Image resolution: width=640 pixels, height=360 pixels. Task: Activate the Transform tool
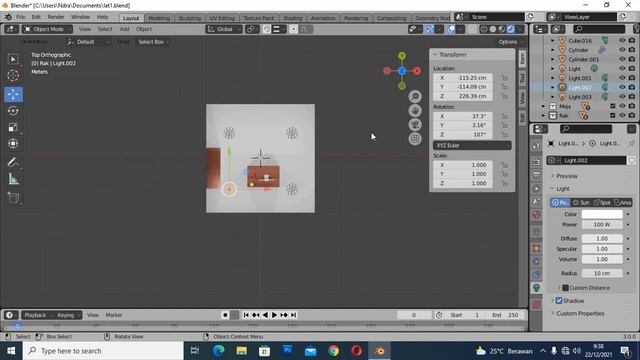tap(13, 144)
